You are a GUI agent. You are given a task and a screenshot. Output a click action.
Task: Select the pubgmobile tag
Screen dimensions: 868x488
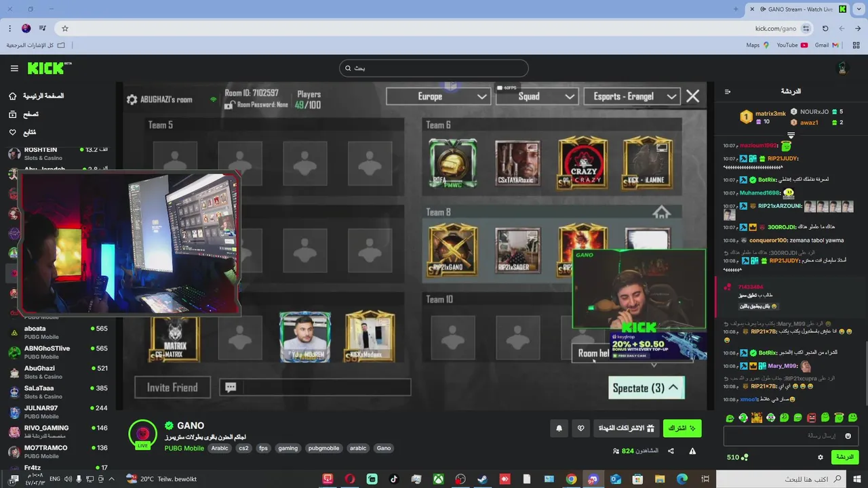tap(323, 448)
